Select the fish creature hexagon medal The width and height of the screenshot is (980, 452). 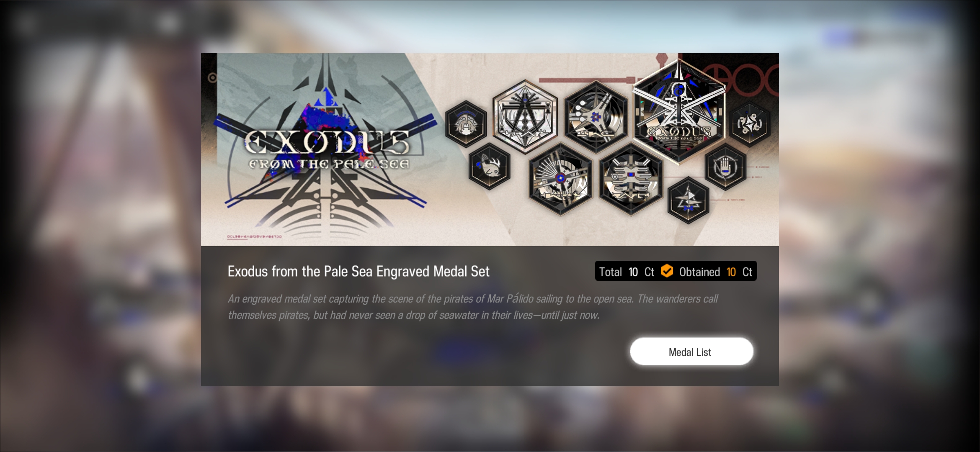point(489,166)
